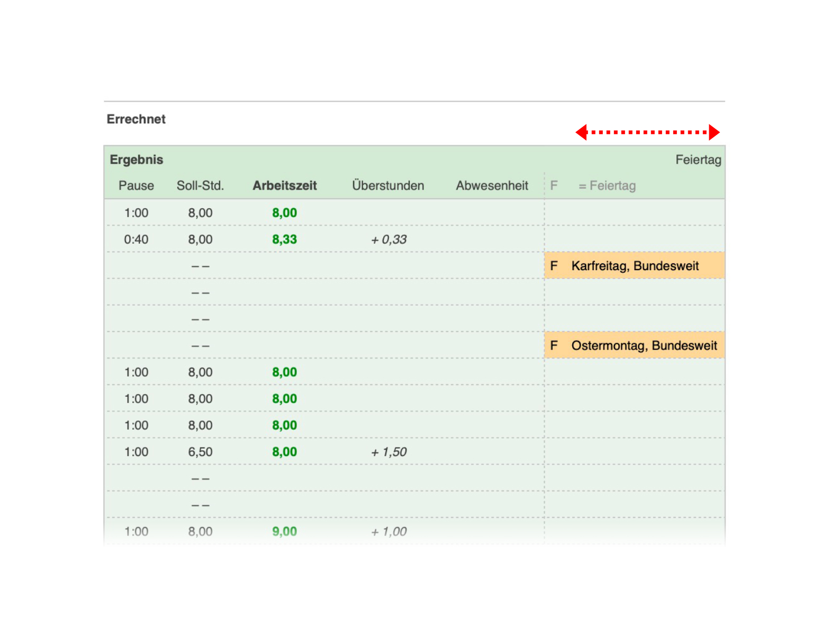Click the + 0,33 overtime value
This screenshot has width=840, height=625.
coord(389,239)
